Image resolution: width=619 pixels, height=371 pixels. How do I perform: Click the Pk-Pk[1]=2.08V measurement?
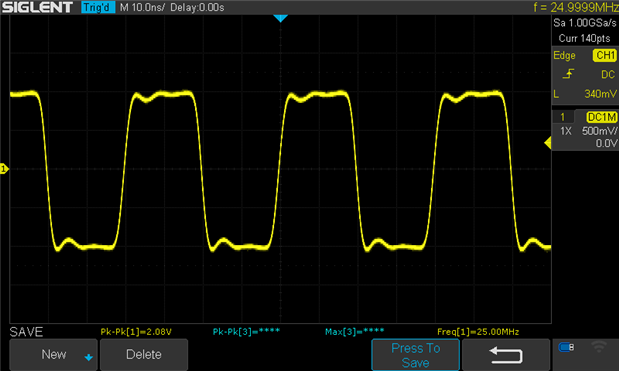136,332
